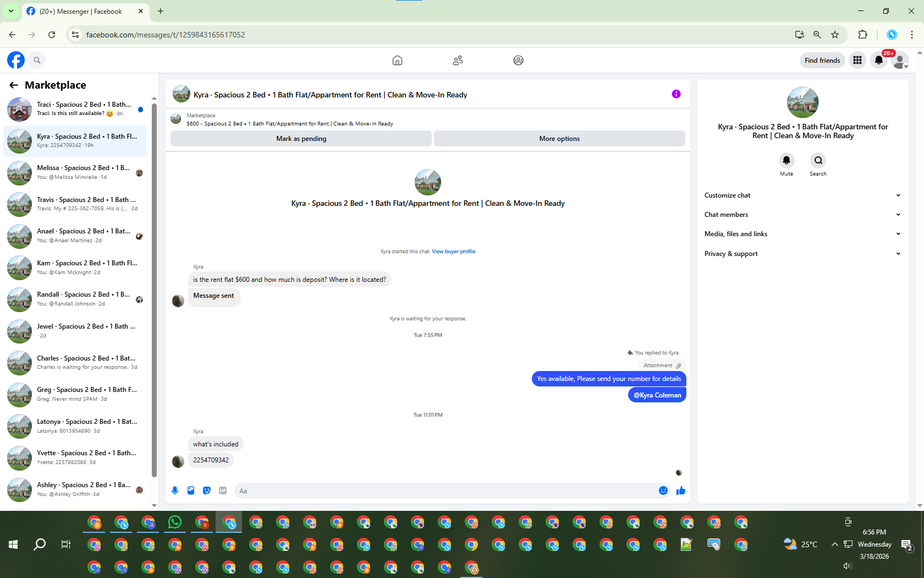Reload the Messenger page
The height and width of the screenshot is (578, 924).
tap(52, 35)
